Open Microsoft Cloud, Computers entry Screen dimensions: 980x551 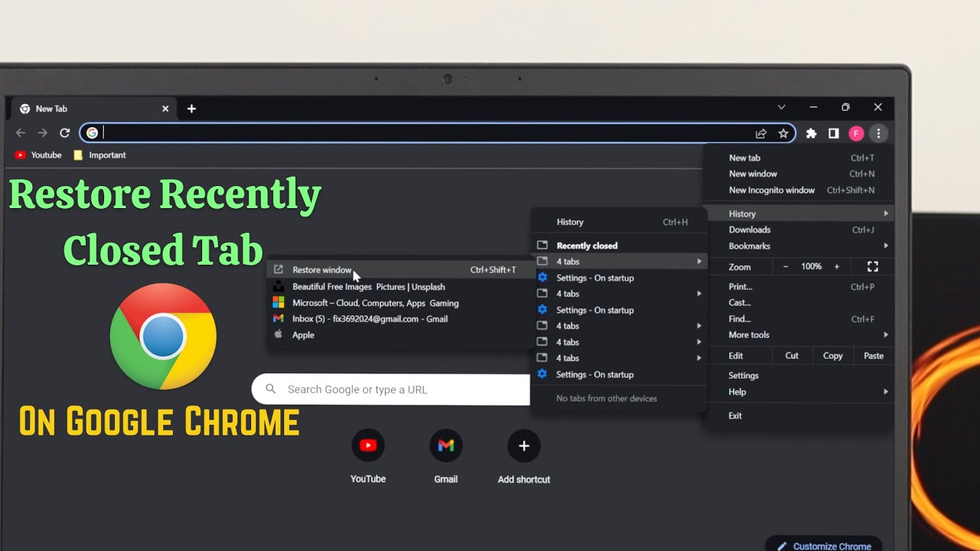(399, 303)
